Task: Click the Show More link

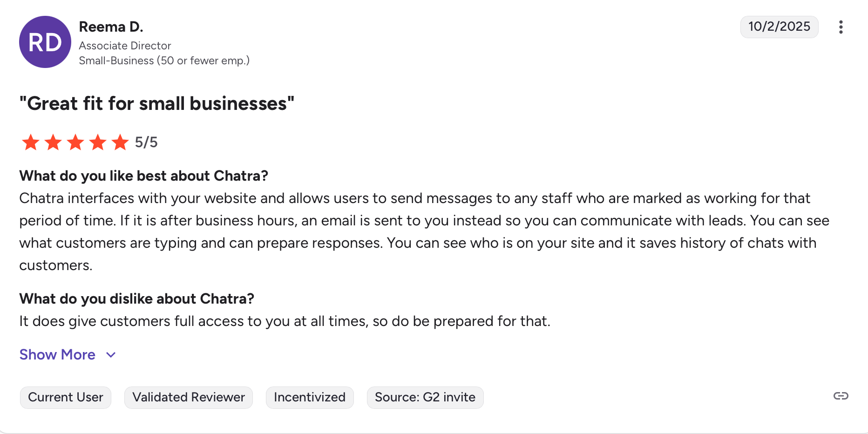Action: pos(57,355)
